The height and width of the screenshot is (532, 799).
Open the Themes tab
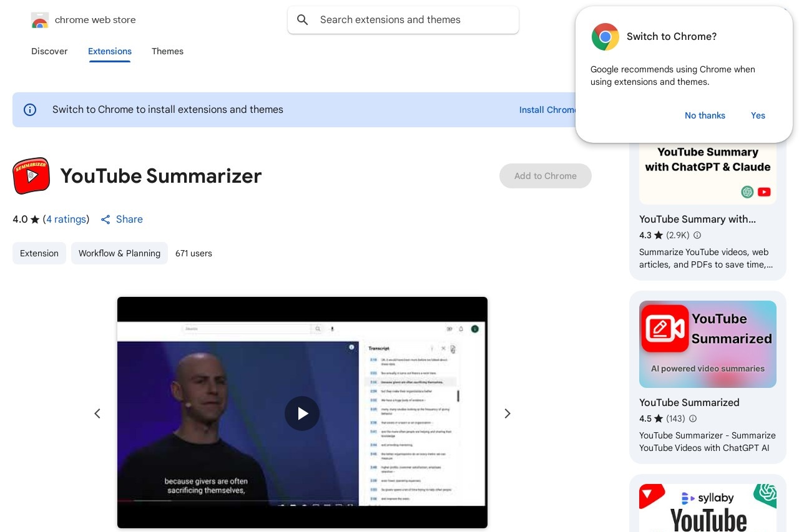[x=167, y=51]
